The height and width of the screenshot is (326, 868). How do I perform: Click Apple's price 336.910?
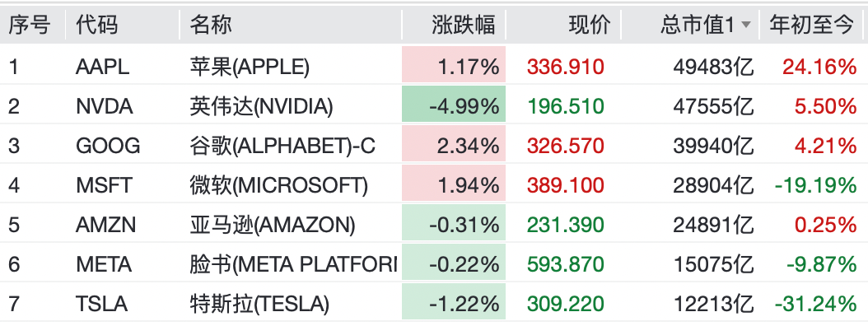click(x=565, y=67)
